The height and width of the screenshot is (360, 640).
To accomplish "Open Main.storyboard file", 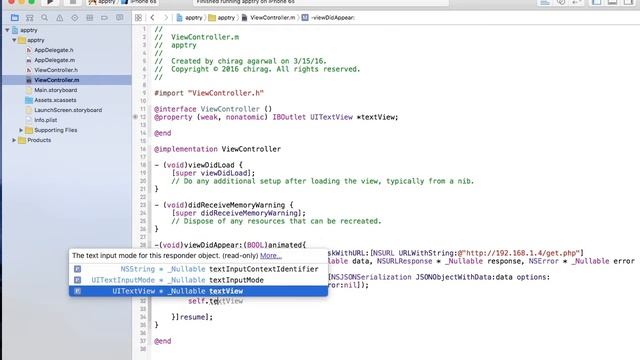I will point(56,90).
